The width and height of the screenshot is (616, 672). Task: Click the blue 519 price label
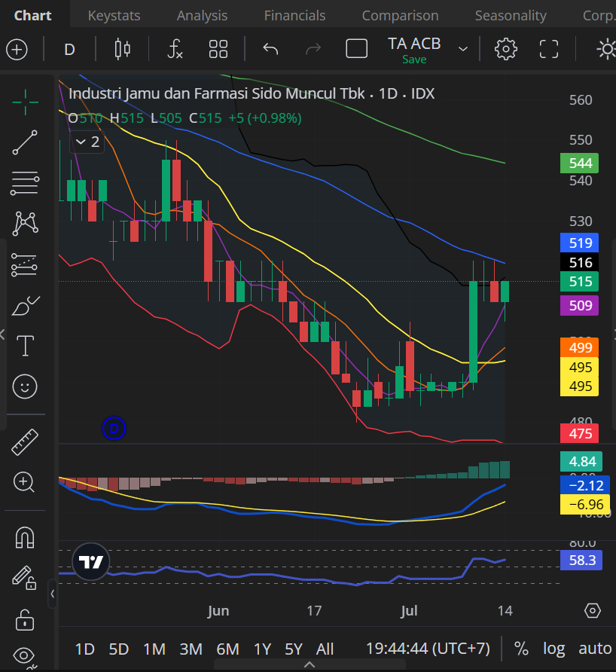point(580,243)
